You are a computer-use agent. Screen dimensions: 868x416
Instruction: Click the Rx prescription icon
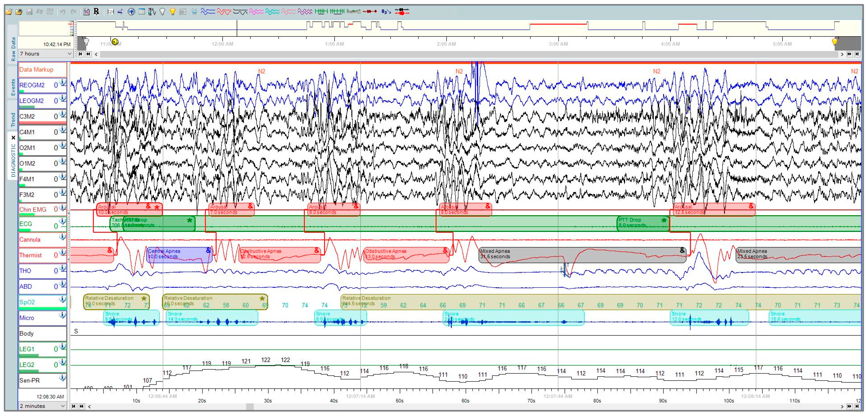[96, 12]
